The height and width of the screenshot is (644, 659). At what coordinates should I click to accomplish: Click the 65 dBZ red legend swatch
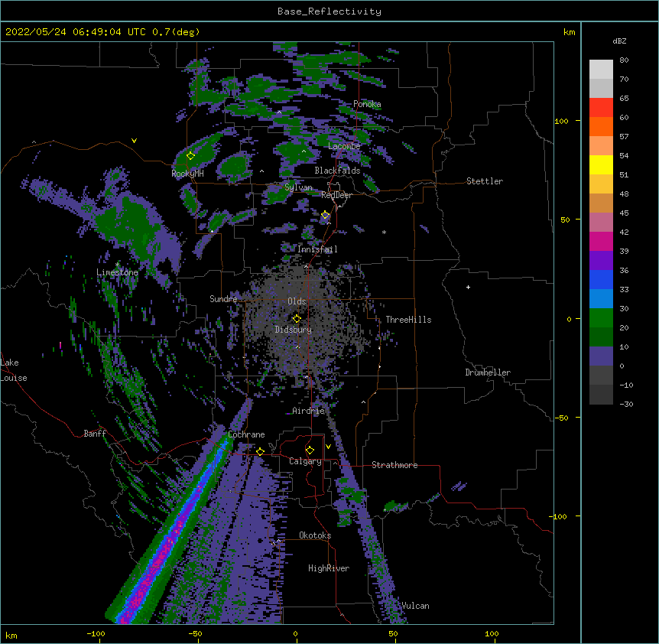coord(601,108)
